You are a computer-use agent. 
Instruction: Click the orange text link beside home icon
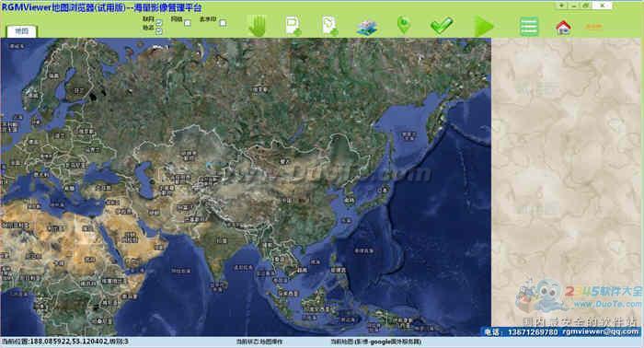pos(593,27)
